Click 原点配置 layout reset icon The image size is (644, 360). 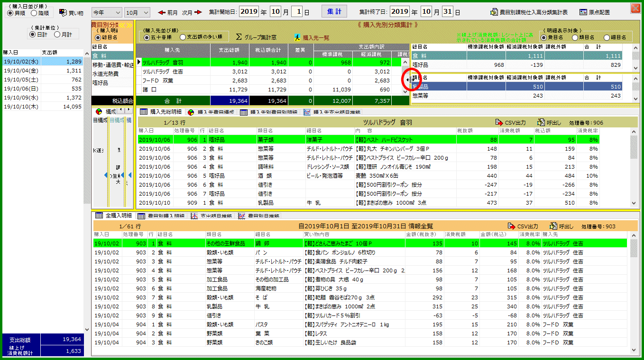tap(595, 12)
